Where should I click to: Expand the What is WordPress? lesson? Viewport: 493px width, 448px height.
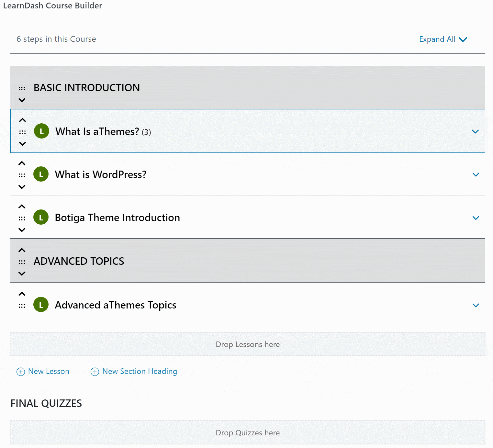[476, 174]
